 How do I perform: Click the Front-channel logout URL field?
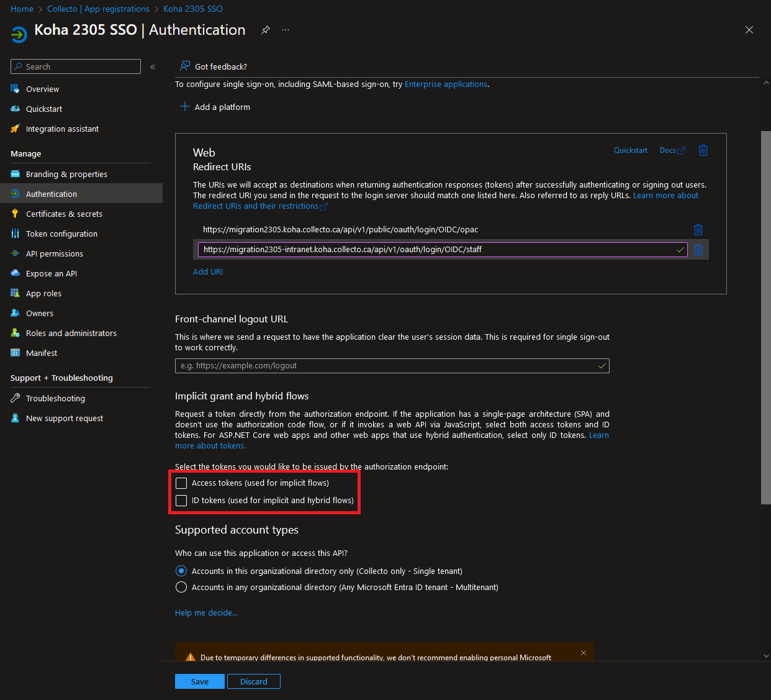tap(392, 366)
